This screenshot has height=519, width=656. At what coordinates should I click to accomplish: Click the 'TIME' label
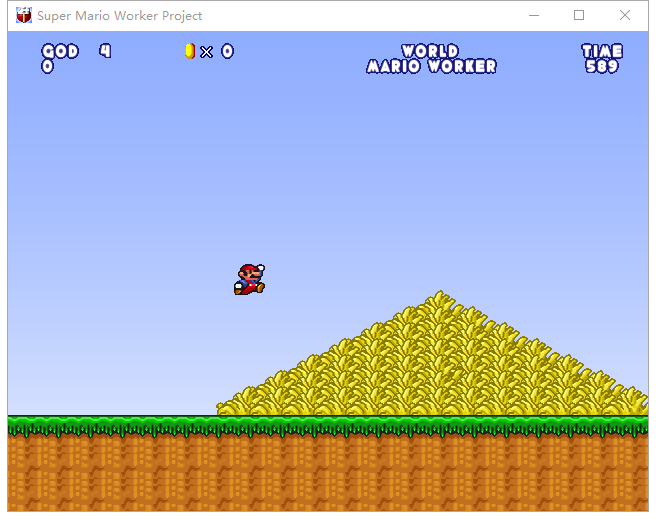[602, 51]
